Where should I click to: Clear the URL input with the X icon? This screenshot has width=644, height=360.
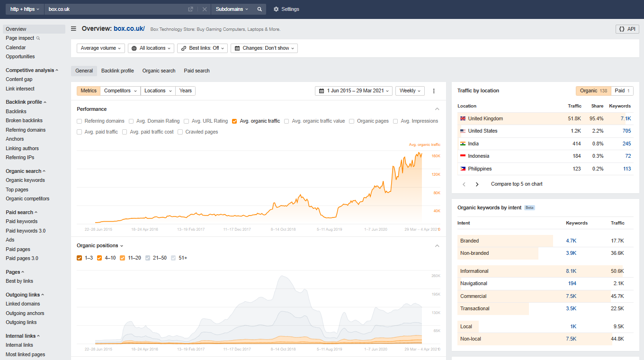pos(205,9)
